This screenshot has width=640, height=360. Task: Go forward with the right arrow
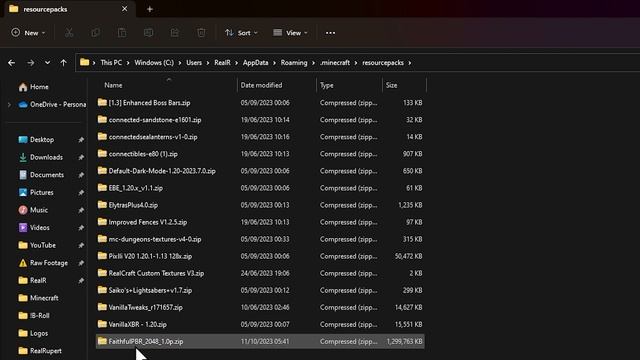point(30,62)
